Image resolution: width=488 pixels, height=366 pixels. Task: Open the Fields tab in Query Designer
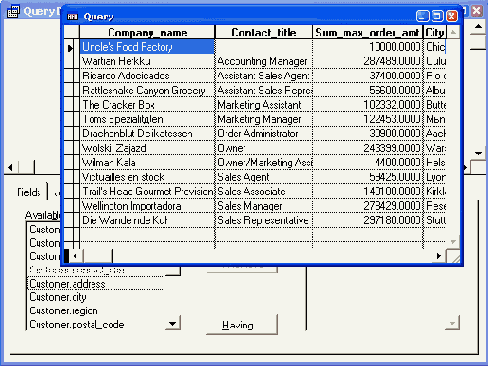(29, 192)
